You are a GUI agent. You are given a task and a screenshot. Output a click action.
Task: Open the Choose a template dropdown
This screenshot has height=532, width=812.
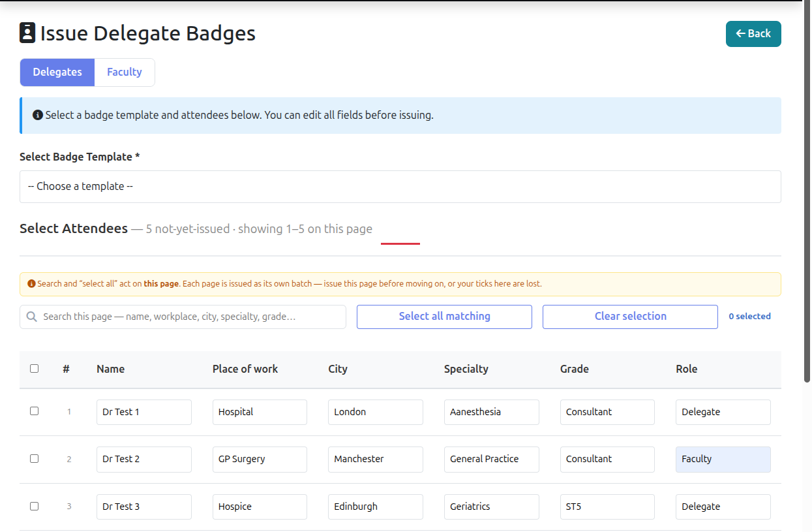pyautogui.click(x=400, y=187)
